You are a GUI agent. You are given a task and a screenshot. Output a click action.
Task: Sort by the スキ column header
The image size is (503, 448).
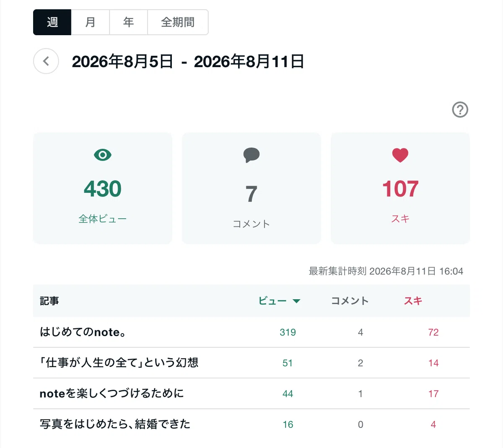coord(413,301)
